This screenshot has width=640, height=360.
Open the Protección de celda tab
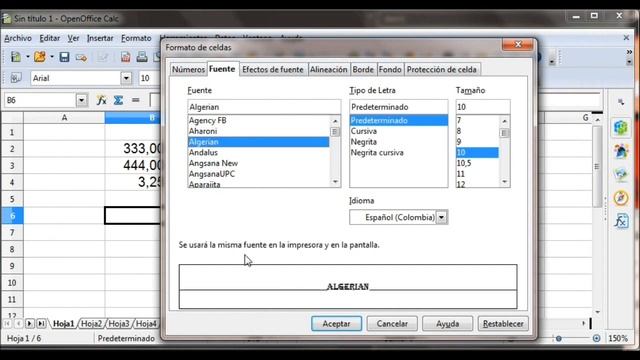coord(442,69)
